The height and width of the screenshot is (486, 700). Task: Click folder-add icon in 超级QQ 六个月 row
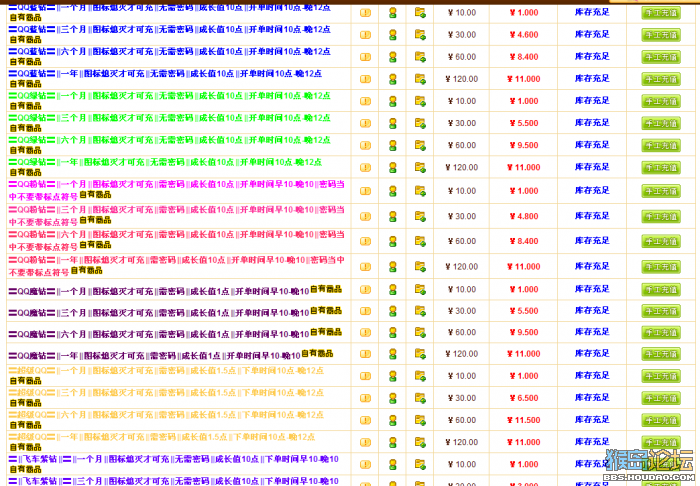420,420
